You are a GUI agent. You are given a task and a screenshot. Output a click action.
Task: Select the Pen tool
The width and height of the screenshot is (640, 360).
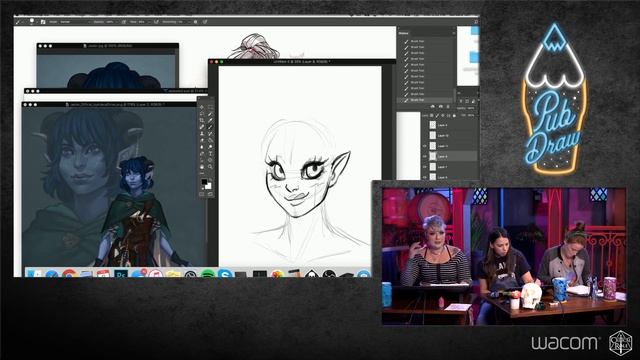coord(202,153)
